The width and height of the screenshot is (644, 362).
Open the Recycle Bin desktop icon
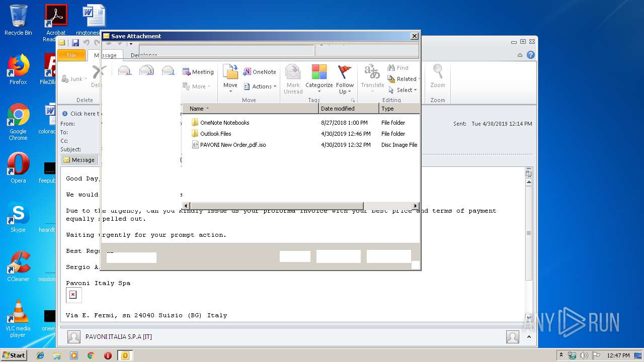click(18, 20)
